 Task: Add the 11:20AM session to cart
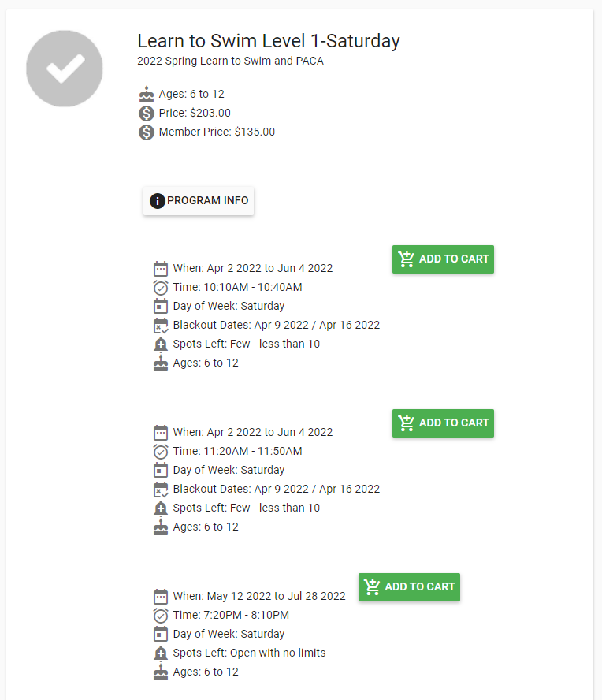pyautogui.click(x=443, y=423)
